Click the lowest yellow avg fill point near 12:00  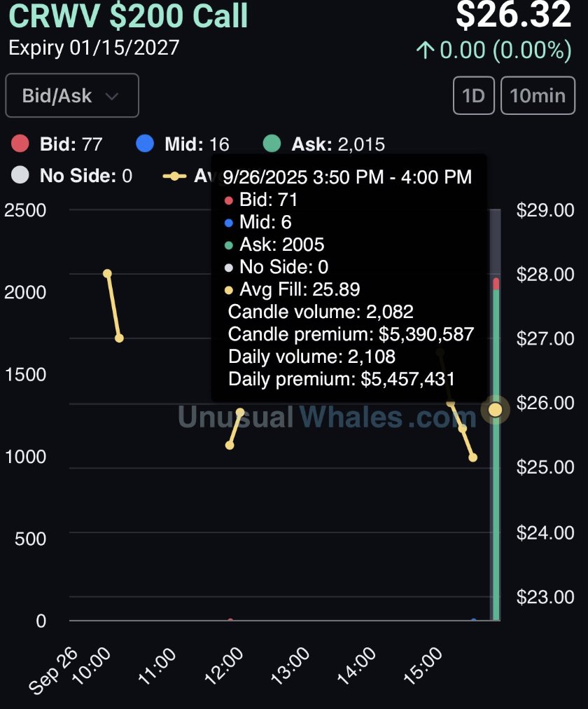click(x=230, y=445)
